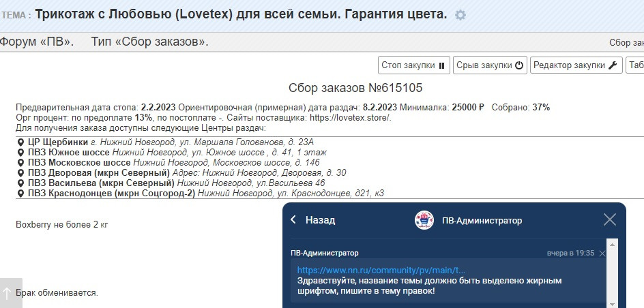Click map pin for ПВЗ Васильева
Screen dimensions: 644x308
(21, 183)
